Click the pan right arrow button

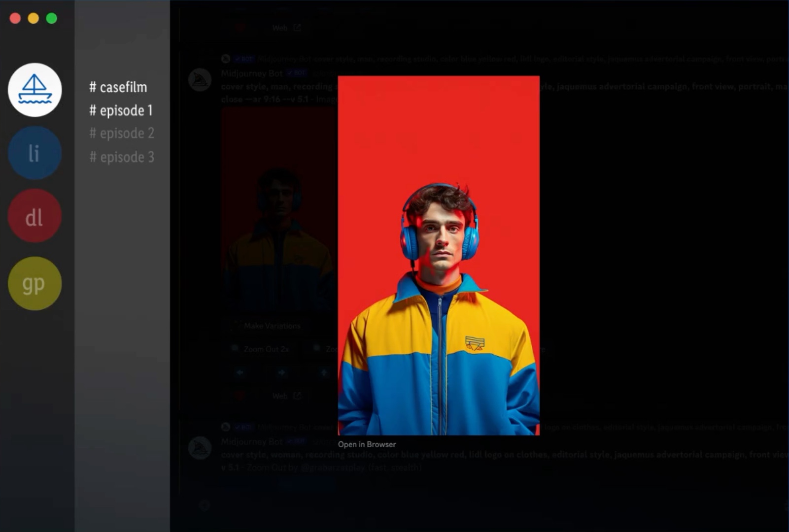(x=281, y=373)
